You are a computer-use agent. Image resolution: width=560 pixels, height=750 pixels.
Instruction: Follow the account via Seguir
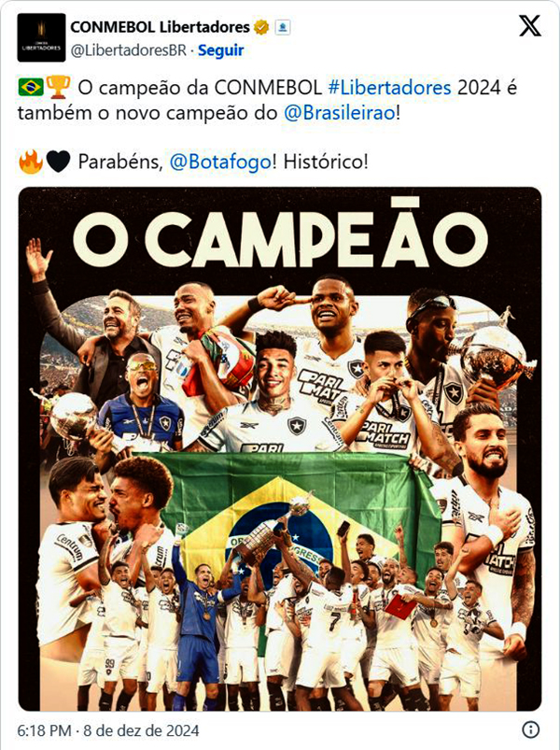pyautogui.click(x=221, y=50)
